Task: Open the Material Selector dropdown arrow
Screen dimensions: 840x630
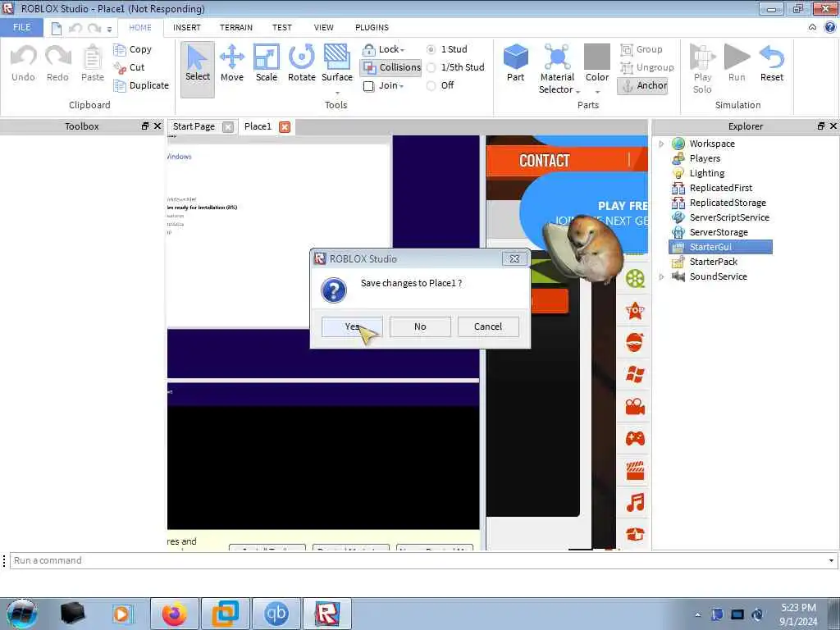Action: click(x=577, y=92)
